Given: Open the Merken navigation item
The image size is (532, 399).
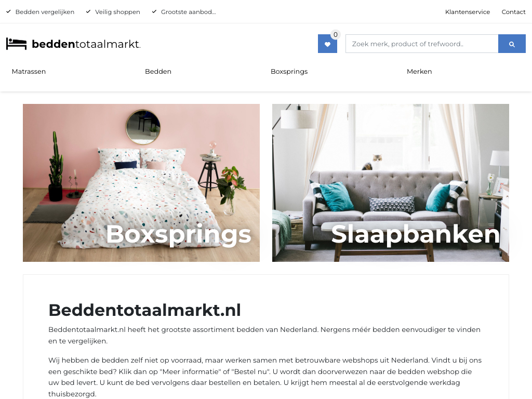Looking at the screenshot, I should pyautogui.click(x=419, y=72).
